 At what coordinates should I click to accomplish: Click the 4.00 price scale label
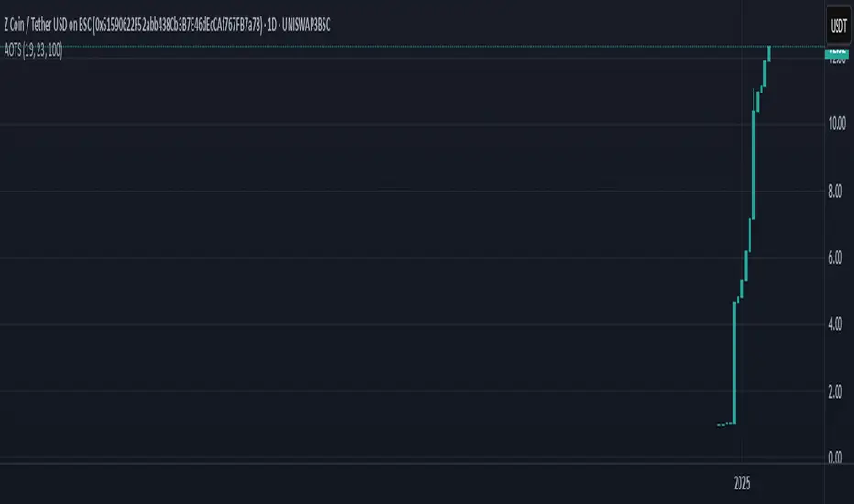pyautogui.click(x=836, y=324)
